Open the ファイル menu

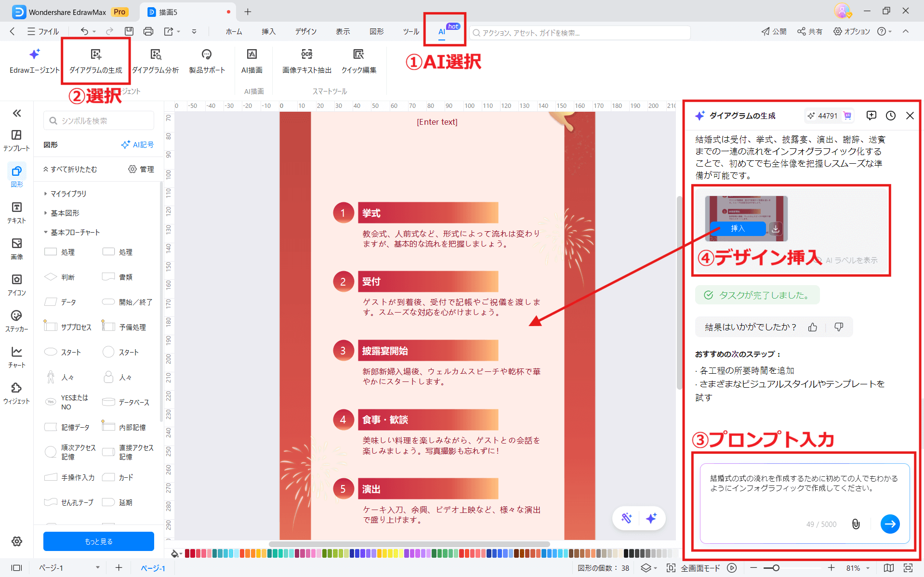pos(49,31)
